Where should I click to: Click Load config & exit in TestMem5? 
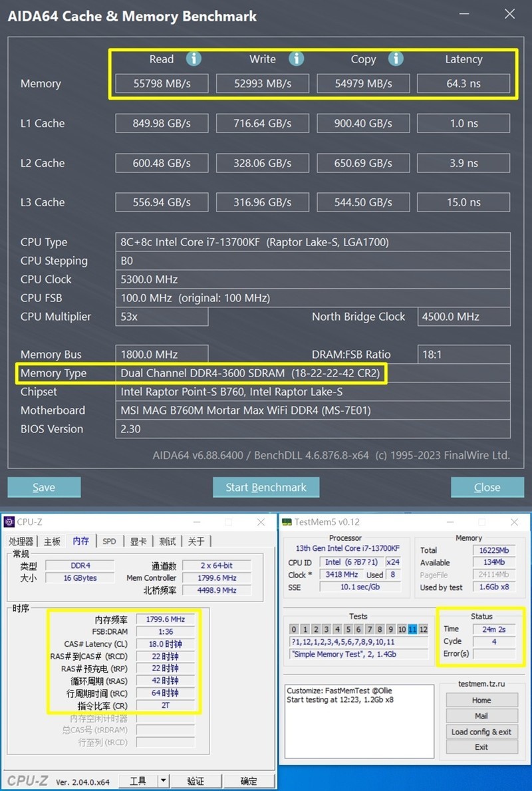(481, 731)
